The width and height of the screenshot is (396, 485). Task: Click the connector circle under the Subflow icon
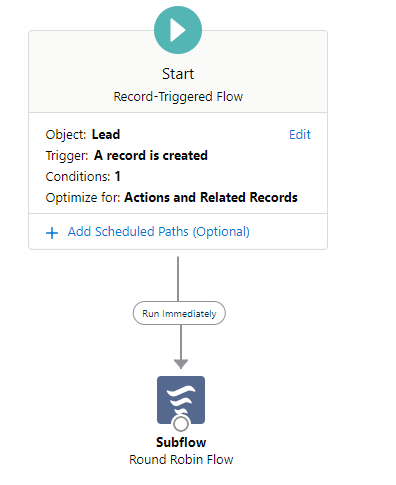pyautogui.click(x=181, y=424)
